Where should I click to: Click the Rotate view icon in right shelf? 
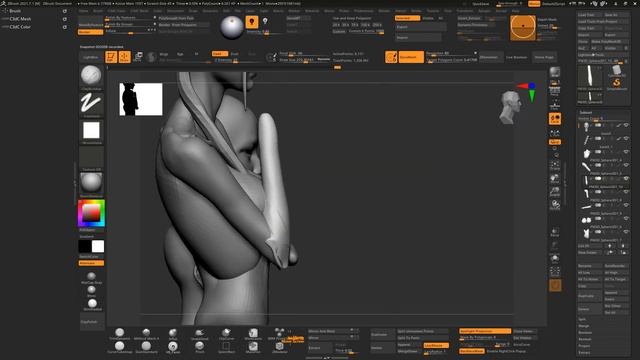[555, 205]
